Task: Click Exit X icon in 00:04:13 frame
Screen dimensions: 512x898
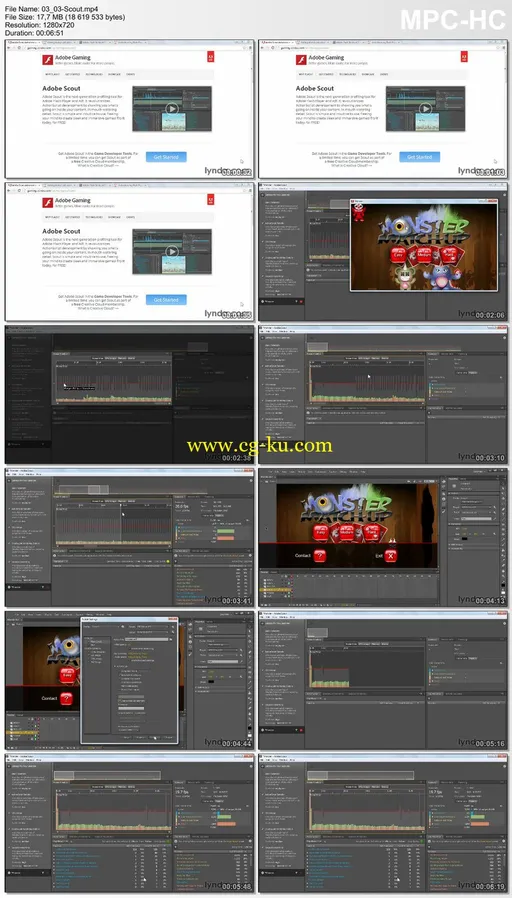Action: [391, 556]
